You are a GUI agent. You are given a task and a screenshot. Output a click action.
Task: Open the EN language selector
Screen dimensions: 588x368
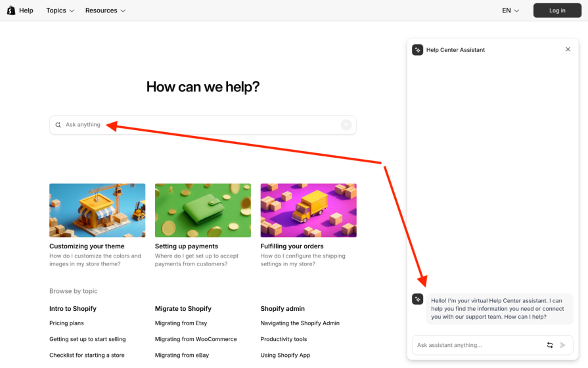tap(510, 11)
